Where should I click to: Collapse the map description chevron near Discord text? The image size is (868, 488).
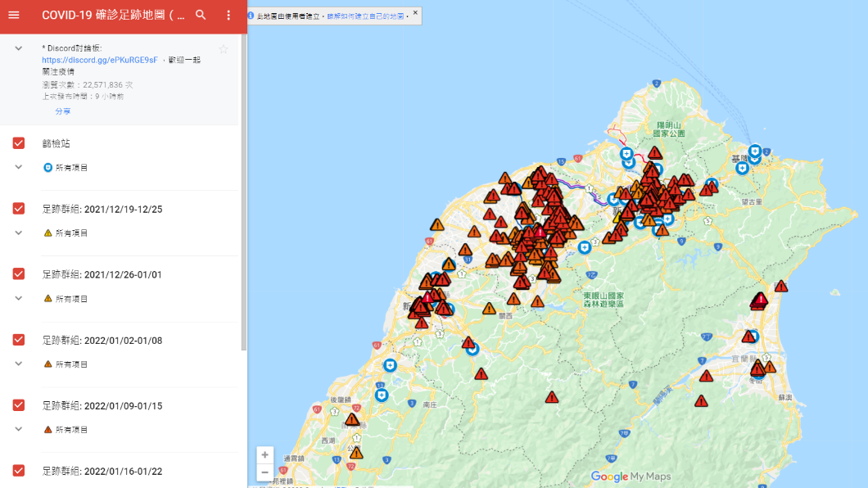pos(18,48)
